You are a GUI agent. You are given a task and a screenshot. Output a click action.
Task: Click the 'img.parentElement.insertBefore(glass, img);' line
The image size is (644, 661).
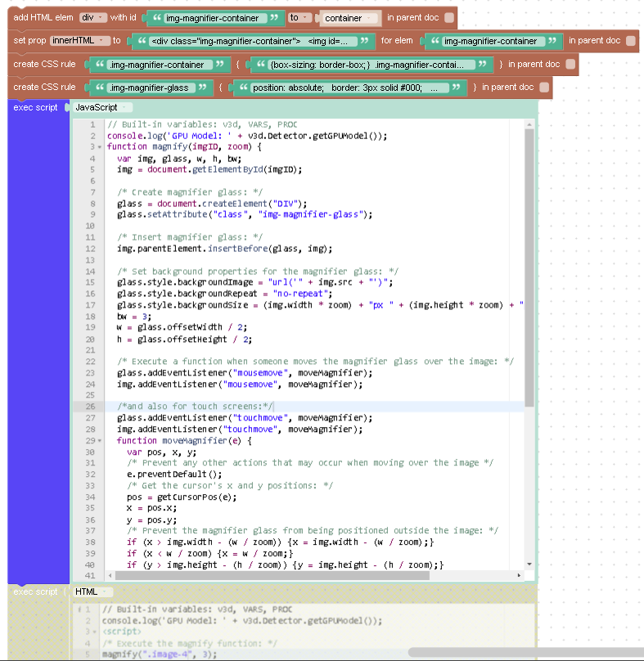(224, 250)
